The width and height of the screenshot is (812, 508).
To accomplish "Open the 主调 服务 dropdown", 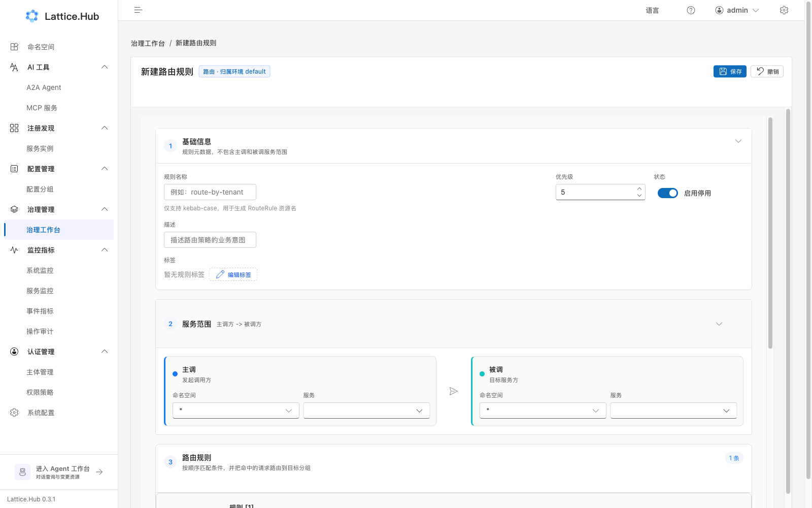I will [366, 410].
